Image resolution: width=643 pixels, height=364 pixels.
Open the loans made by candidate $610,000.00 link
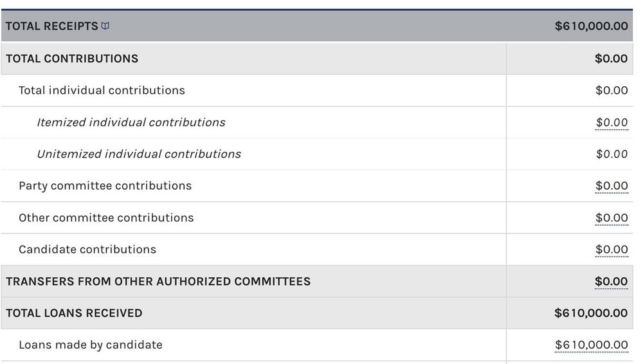(x=592, y=345)
